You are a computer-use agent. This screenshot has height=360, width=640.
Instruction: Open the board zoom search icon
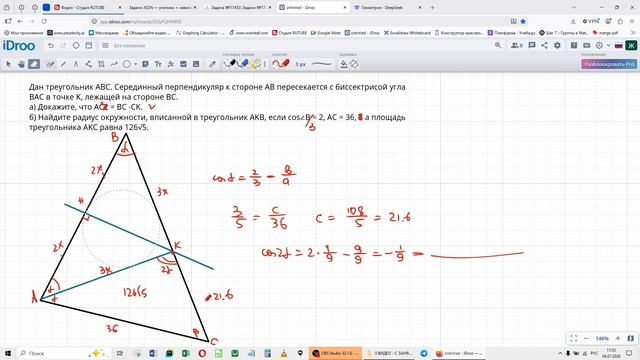coord(498,45)
